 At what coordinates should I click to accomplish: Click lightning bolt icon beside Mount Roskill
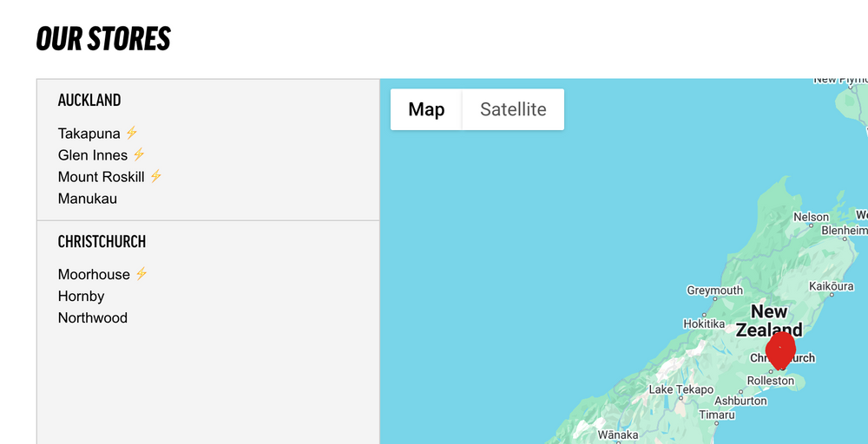click(155, 176)
